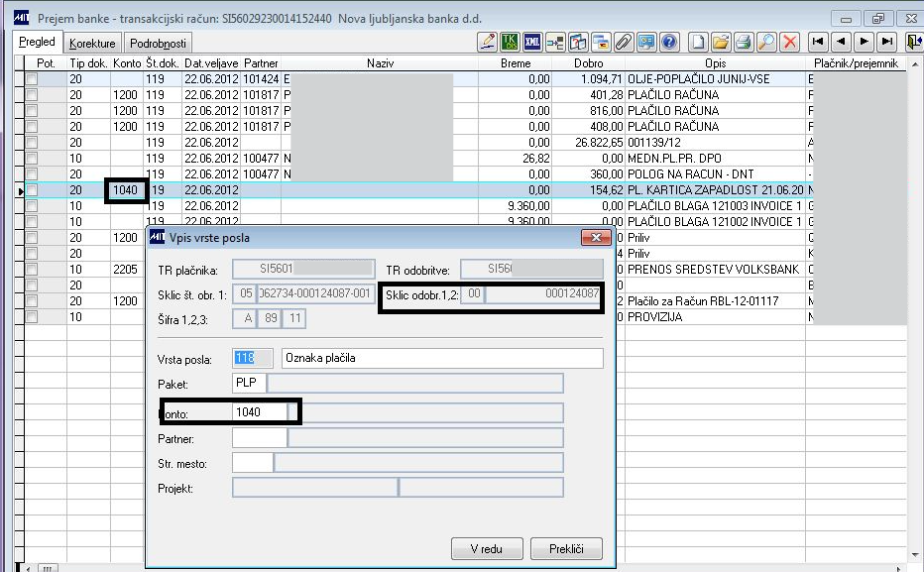Sort by Breme column header
Viewport: 924px width, 572px height.
(x=516, y=63)
